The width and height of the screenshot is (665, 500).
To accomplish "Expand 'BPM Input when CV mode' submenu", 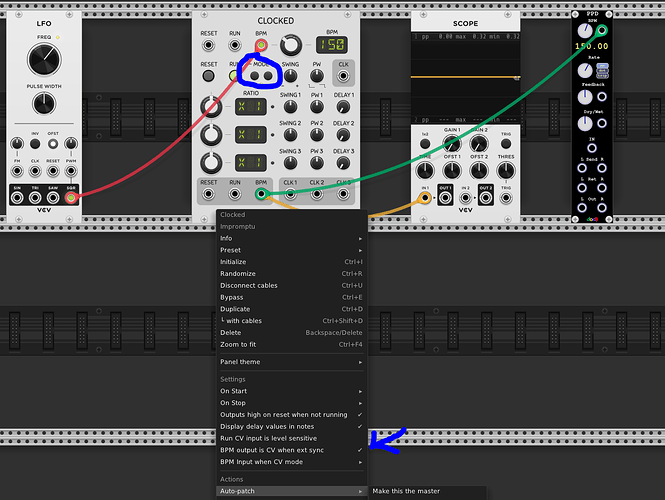I will 291,462.
